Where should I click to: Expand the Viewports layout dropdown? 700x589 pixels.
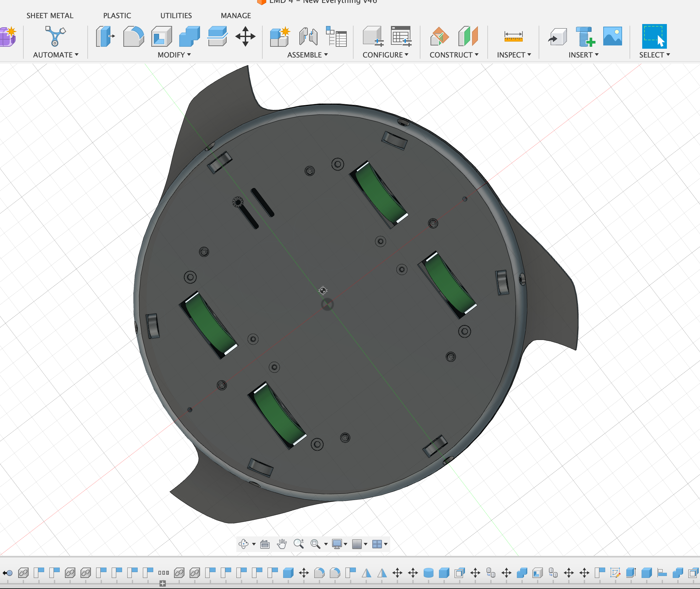380,544
